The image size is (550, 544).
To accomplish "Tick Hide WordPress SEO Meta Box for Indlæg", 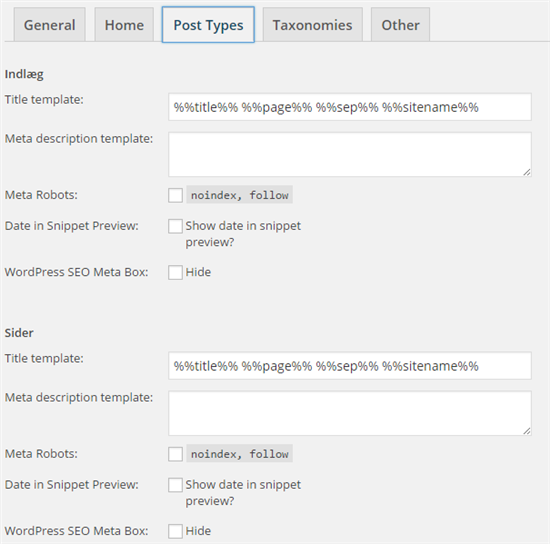I will pyautogui.click(x=175, y=273).
